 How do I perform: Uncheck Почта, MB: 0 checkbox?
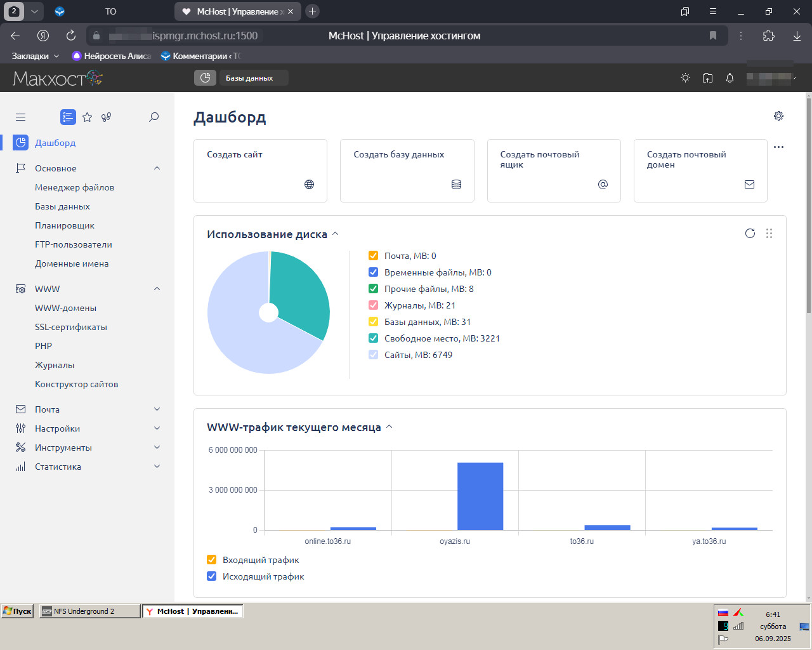coord(373,256)
